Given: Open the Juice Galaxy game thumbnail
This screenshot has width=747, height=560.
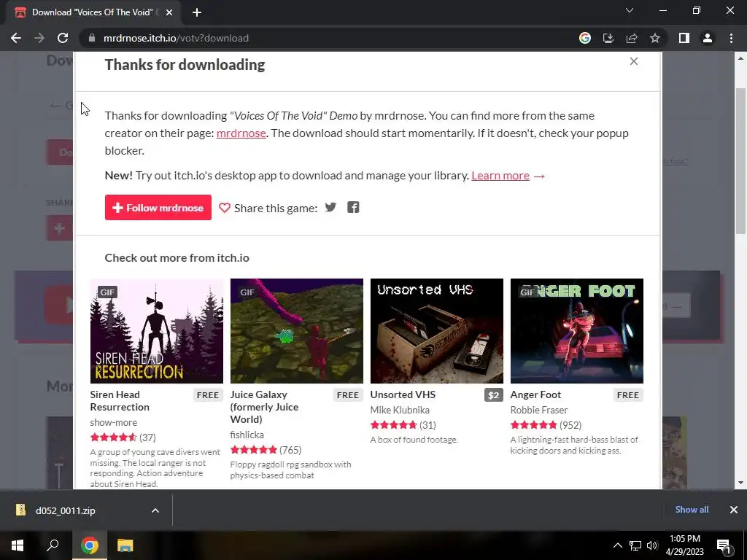Looking at the screenshot, I should (x=297, y=331).
